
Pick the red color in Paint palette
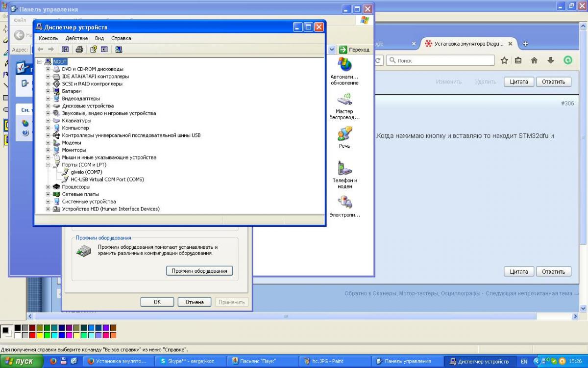point(32,335)
